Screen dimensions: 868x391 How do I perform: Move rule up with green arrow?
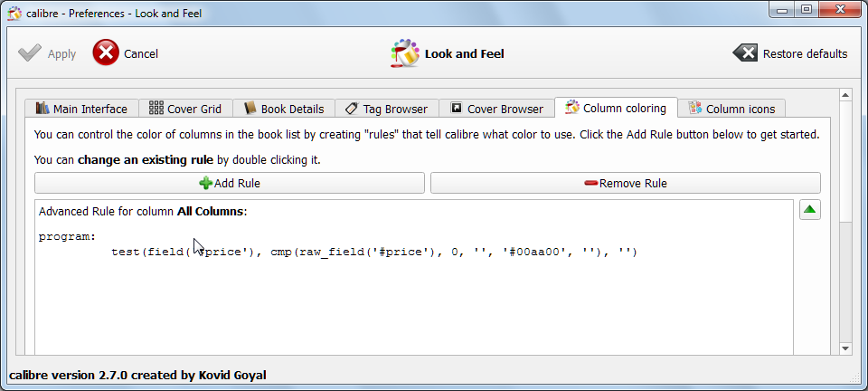[x=809, y=210]
